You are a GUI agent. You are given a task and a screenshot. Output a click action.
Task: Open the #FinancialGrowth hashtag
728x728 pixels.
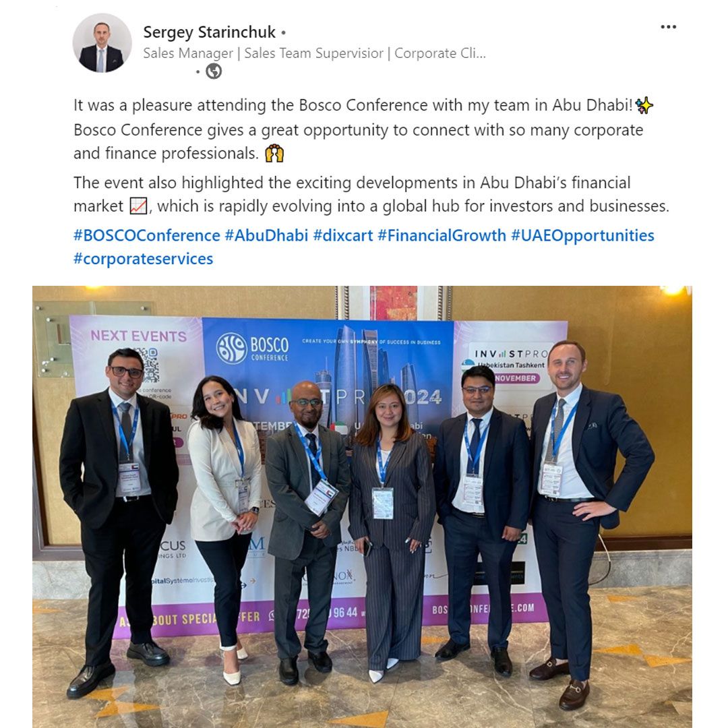coord(442,235)
